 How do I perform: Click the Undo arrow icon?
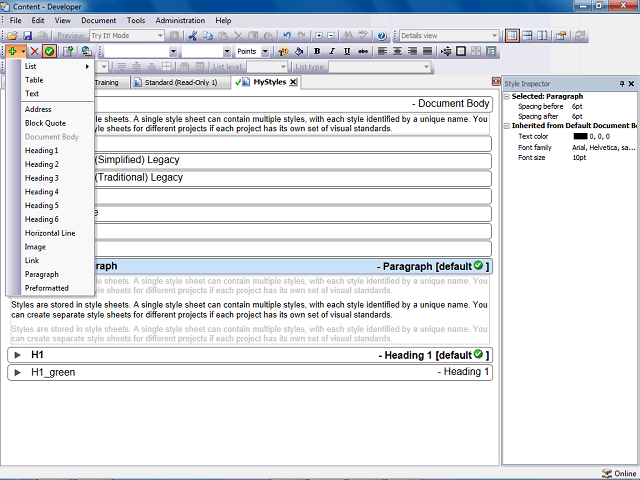(x=287, y=36)
